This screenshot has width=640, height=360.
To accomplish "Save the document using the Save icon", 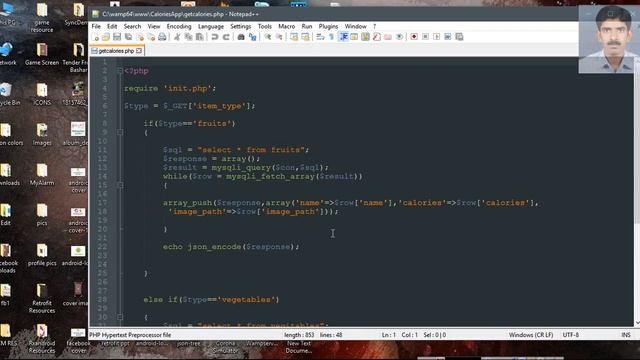I will (117, 37).
